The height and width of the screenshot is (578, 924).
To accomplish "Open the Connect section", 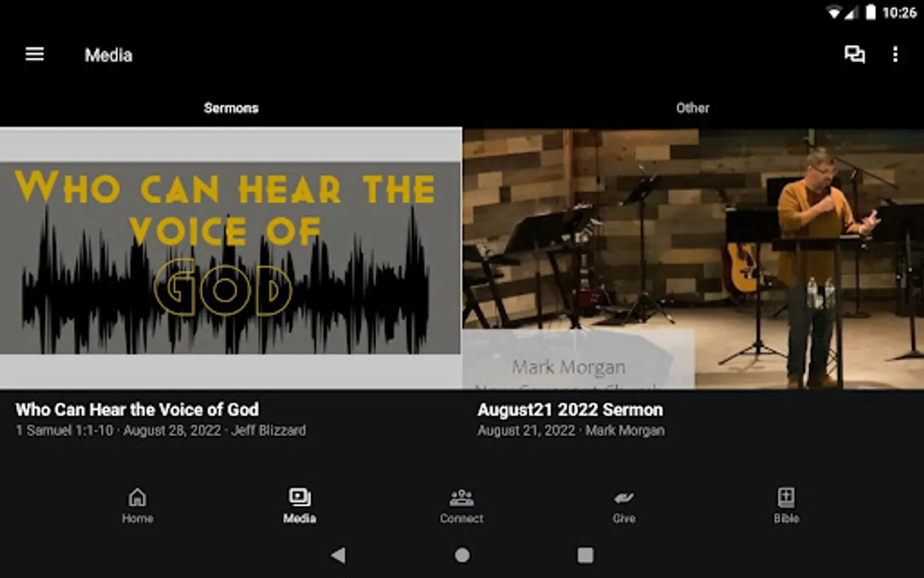I will (x=461, y=506).
